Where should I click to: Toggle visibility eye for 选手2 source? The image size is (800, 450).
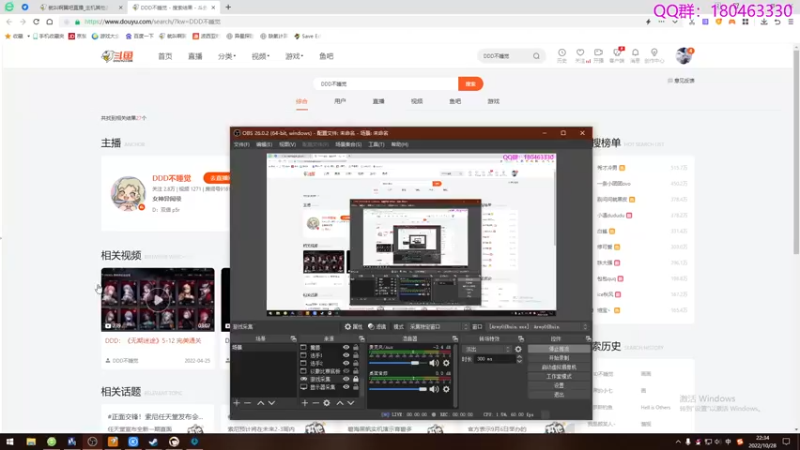click(346, 363)
